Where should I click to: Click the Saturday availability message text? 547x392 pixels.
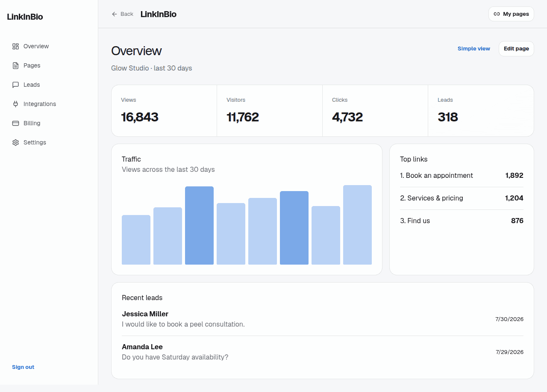click(x=175, y=357)
